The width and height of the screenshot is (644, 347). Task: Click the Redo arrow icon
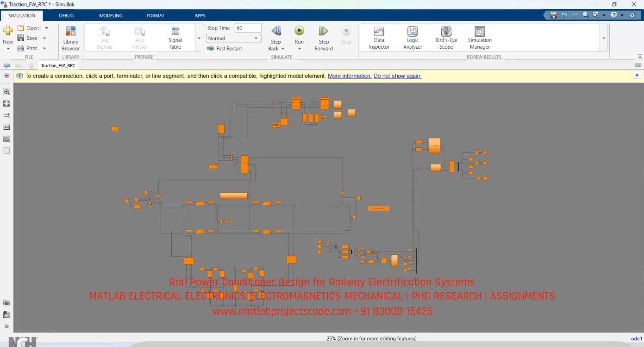tap(575, 15)
